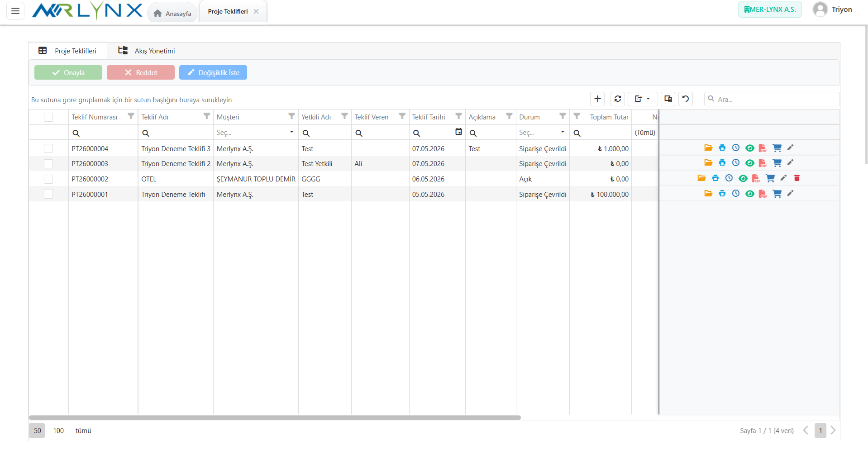
Task: Click the Ara search field
Action: [x=772, y=99]
